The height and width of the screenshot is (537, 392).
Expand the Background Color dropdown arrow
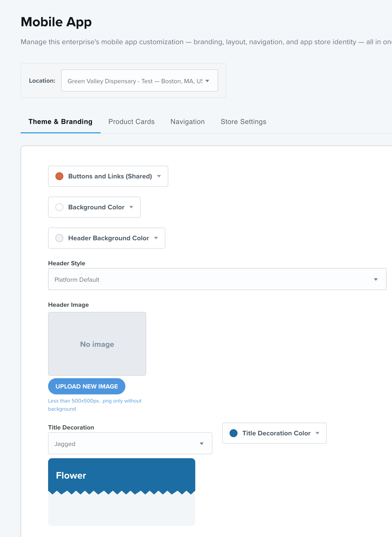[131, 207]
